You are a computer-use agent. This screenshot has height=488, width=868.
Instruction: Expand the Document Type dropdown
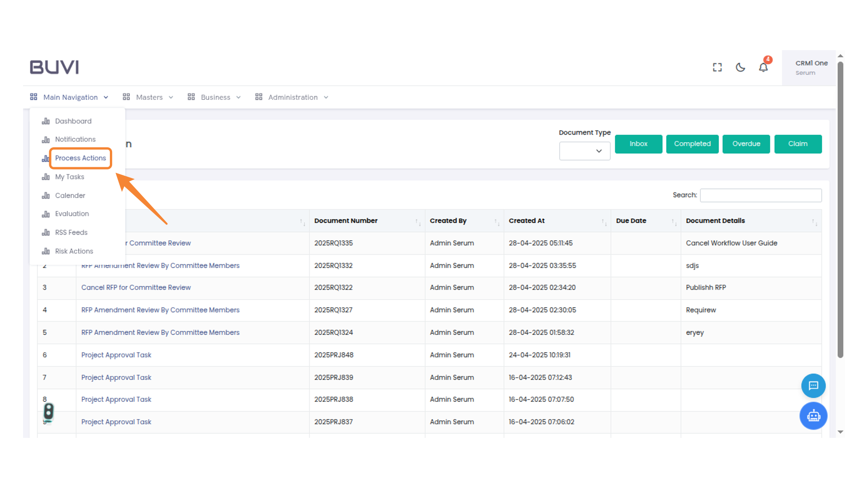[585, 151]
